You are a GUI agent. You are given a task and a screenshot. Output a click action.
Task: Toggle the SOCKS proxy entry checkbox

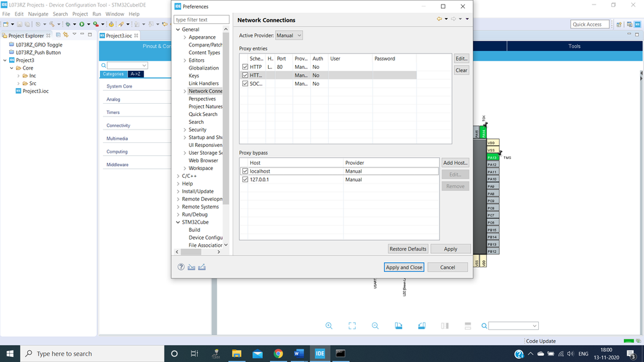click(x=245, y=84)
